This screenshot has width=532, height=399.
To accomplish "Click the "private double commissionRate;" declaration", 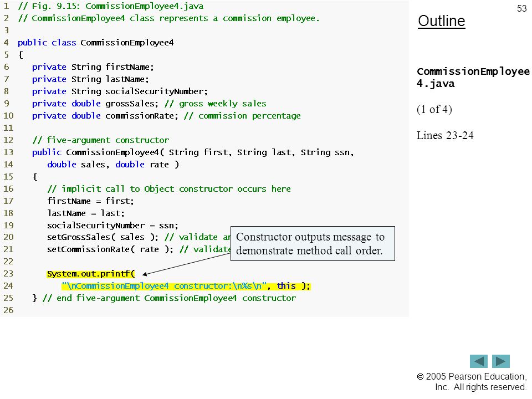I will pos(105,116).
